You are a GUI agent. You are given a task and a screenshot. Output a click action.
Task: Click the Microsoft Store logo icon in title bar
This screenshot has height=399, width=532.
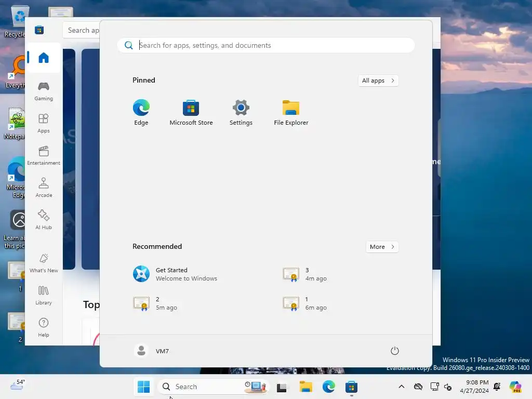point(39,30)
